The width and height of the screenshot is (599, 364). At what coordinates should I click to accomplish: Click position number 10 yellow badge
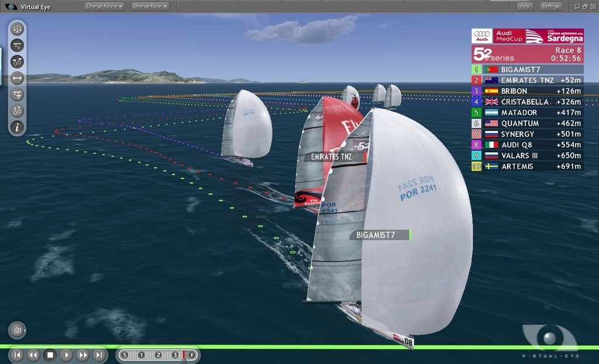[476, 167]
